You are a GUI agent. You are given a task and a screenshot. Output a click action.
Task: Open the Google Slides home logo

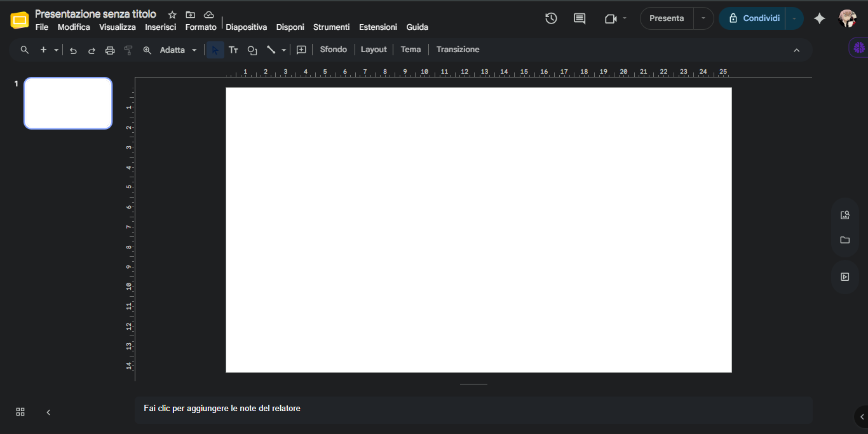(20, 20)
